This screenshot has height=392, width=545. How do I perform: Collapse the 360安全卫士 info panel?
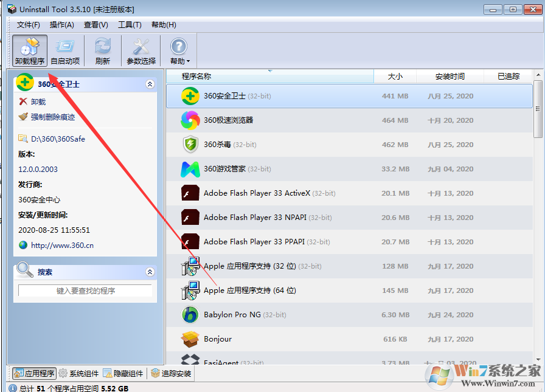pos(150,84)
